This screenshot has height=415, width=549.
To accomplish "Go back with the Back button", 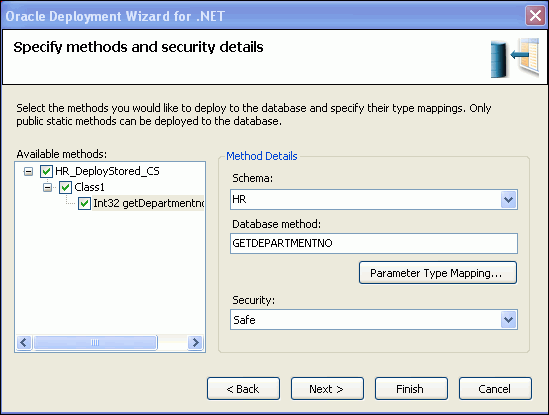I will tap(243, 389).
